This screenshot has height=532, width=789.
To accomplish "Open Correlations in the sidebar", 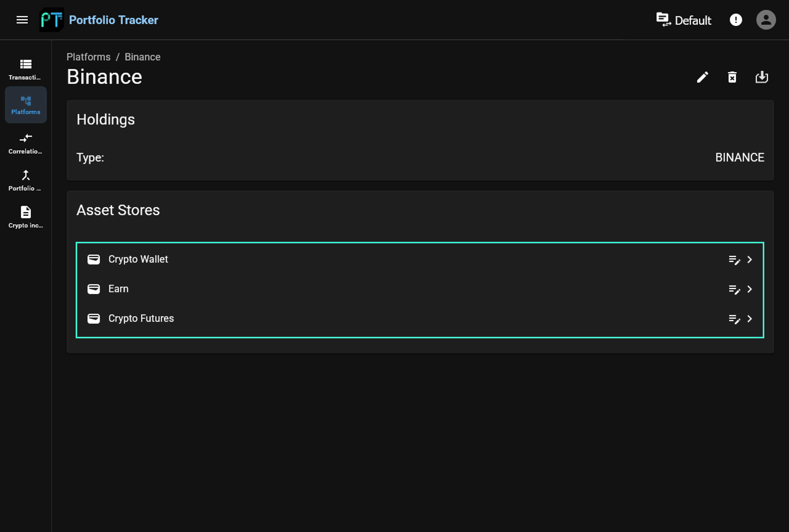I will [26, 144].
